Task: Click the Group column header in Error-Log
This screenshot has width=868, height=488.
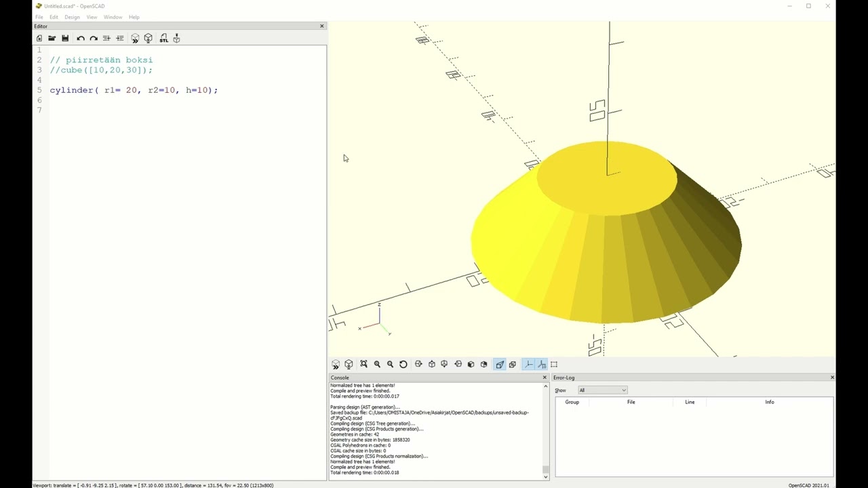Action: (x=572, y=402)
